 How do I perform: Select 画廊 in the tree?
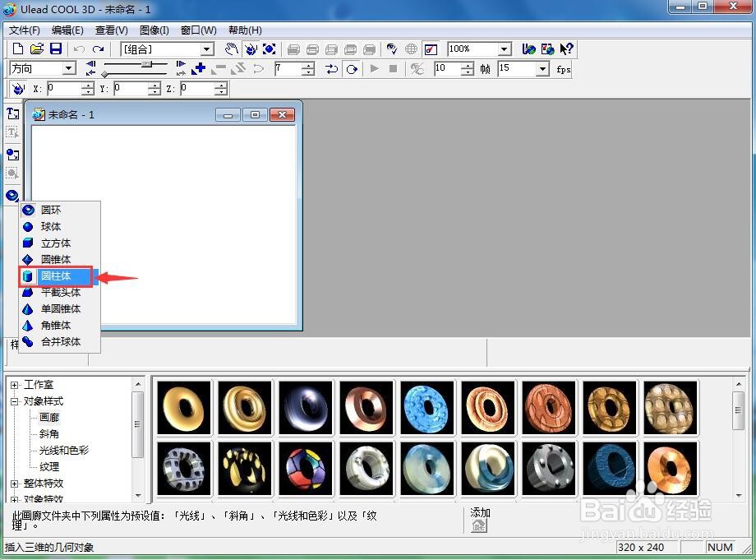[x=49, y=417]
